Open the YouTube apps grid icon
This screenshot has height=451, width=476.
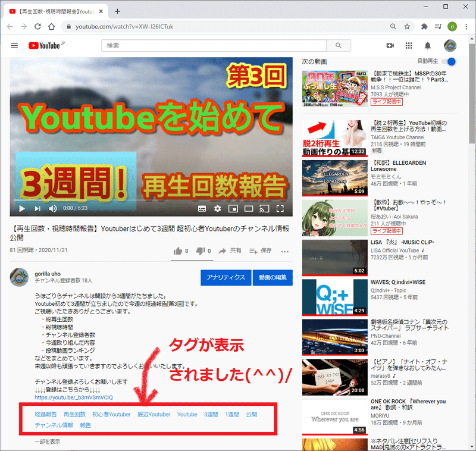tap(409, 46)
